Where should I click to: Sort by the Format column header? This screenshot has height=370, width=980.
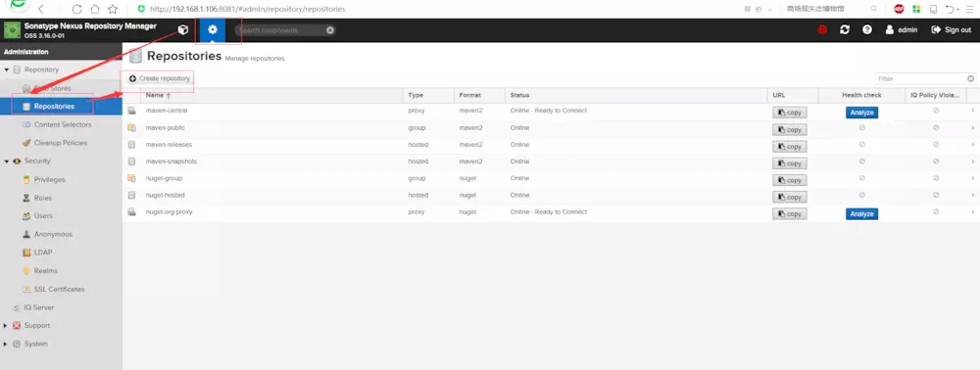[x=480, y=96]
